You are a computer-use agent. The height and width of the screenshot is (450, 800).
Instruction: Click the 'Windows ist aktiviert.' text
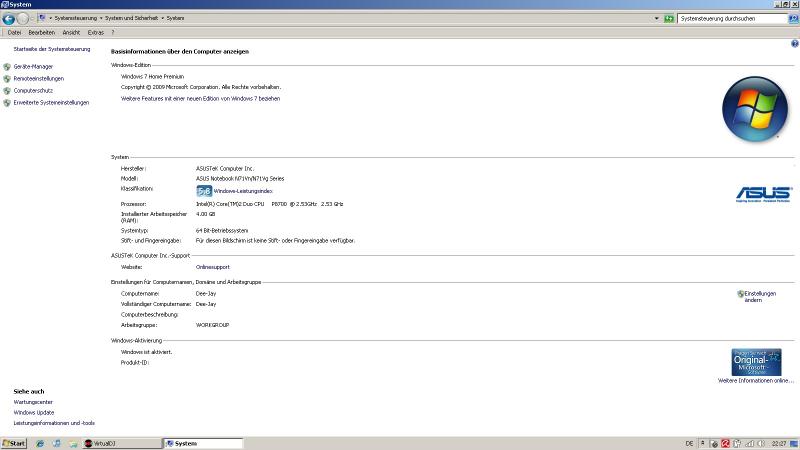146,352
